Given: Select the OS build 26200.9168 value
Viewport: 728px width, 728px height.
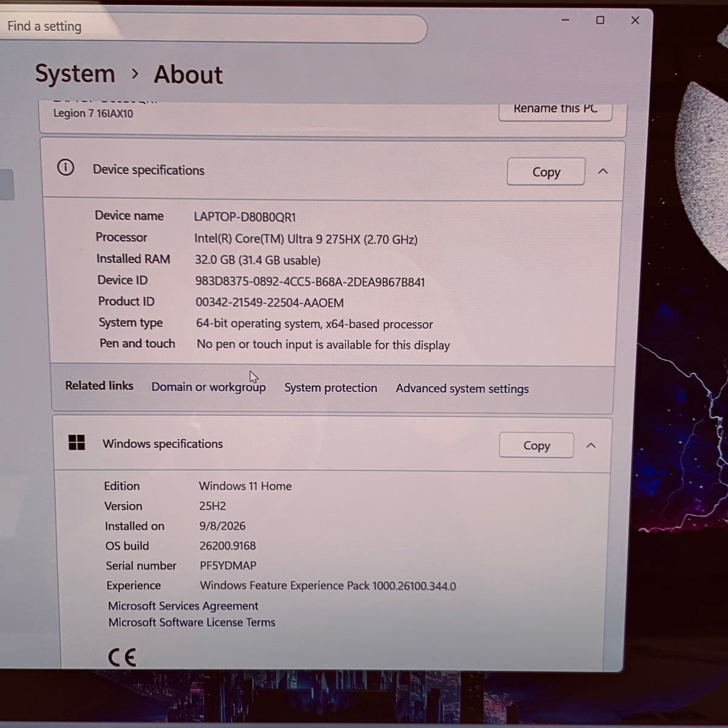Looking at the screenshot, I should [x=227, y=546].
